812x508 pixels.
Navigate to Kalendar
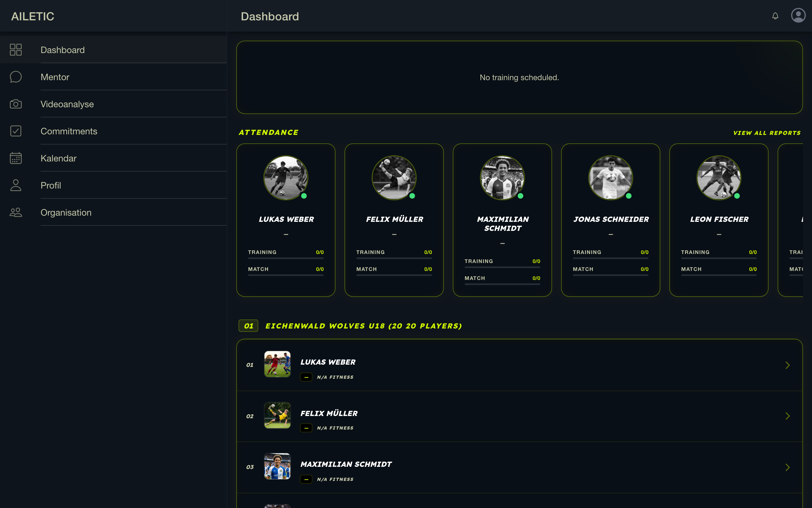pos(113,158)
